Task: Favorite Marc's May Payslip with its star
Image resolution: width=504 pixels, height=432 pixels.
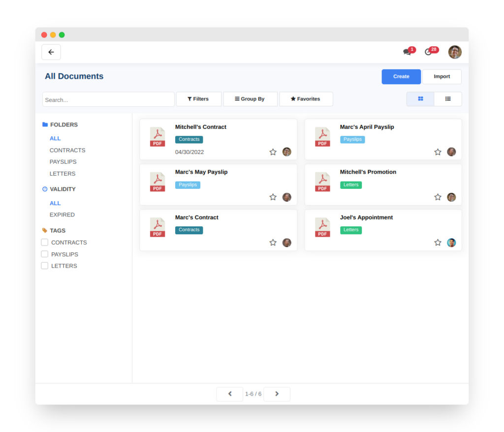Action: pyautogui.click(x=273, y=197)
